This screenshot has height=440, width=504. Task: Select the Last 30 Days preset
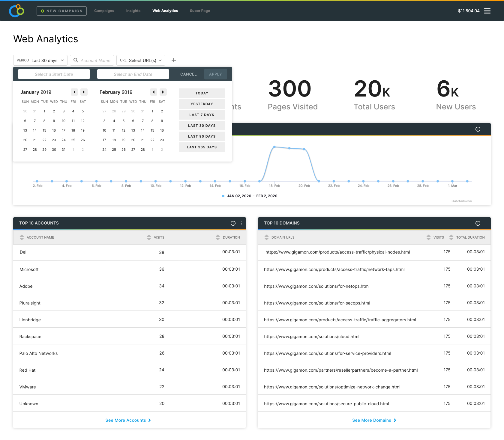202,126
